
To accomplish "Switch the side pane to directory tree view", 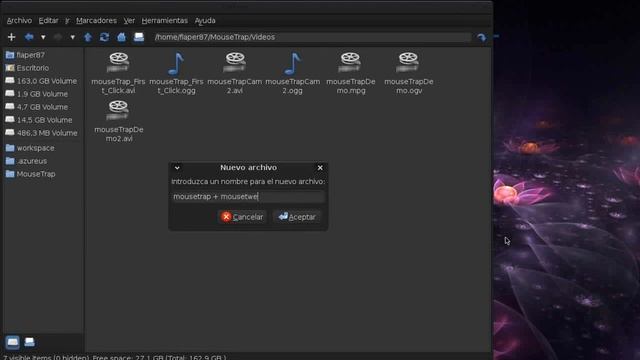I will pos(29,342).
